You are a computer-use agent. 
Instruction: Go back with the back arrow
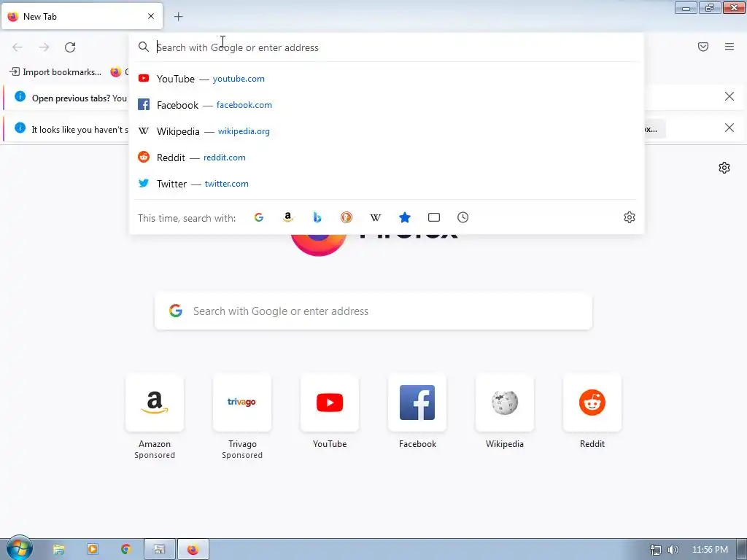(x=18, y=47)
